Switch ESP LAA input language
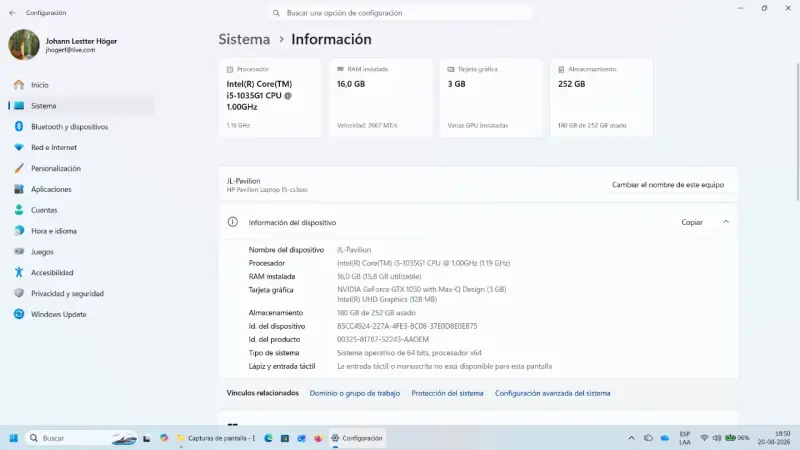The image size is (800, 450). click(x=685, y=438)
